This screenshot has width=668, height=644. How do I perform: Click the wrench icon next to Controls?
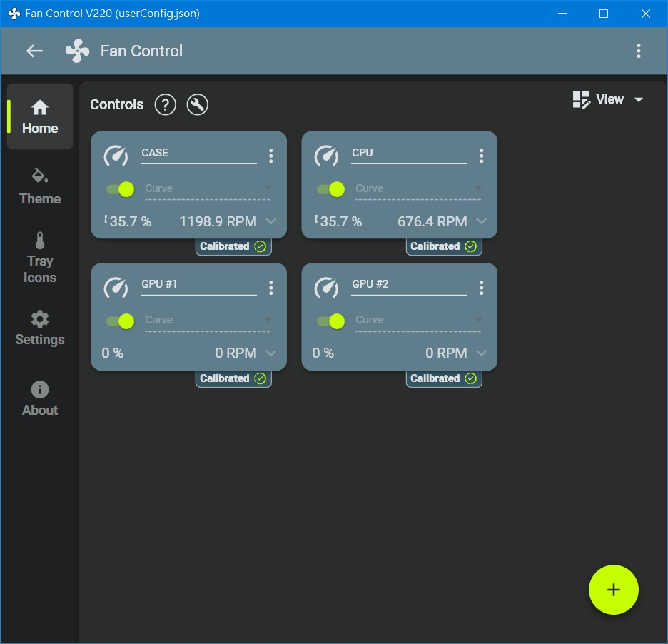(197, 104)
